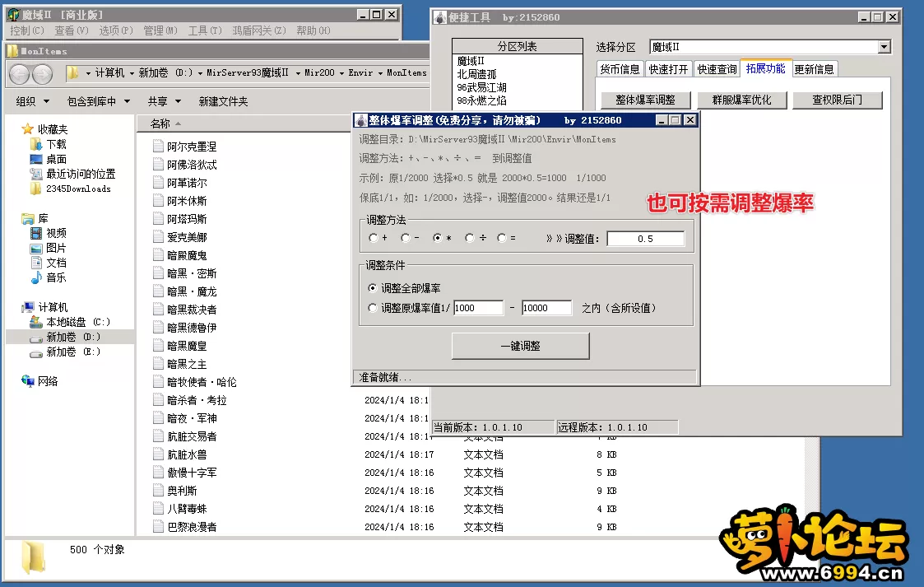Select 调整全部爆率 radio option

tap(372, 288)
